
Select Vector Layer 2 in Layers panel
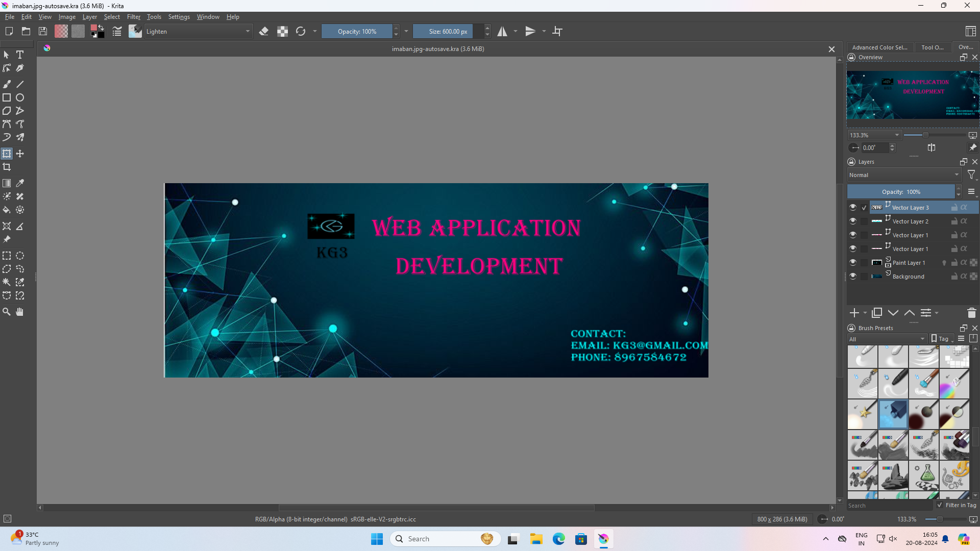911,221
